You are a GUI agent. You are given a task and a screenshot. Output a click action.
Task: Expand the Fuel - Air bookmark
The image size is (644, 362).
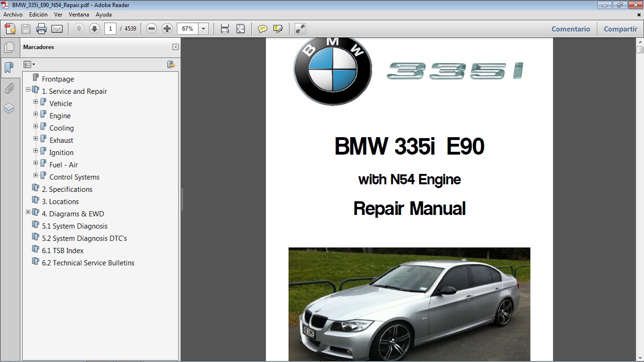click(x=36, y=163)
